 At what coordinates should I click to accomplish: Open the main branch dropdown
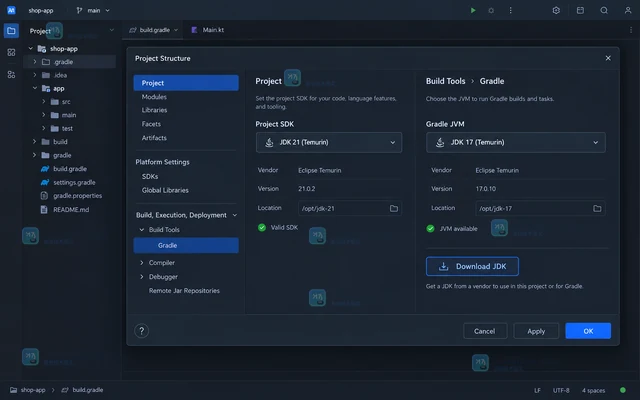tap(94, 10)
